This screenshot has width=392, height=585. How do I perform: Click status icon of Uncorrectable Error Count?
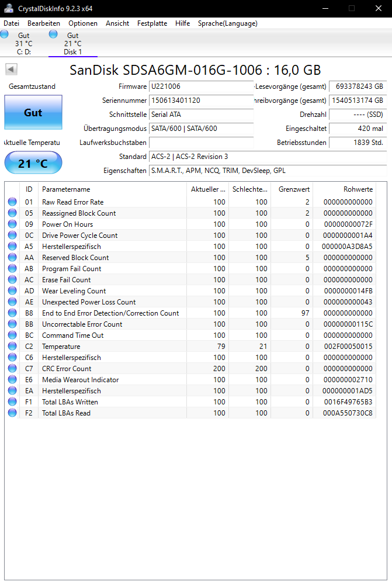coord(12,324)
